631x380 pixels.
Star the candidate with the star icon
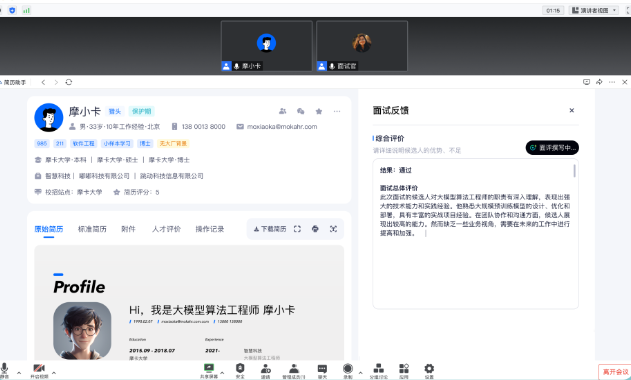(x=319, y=112)
